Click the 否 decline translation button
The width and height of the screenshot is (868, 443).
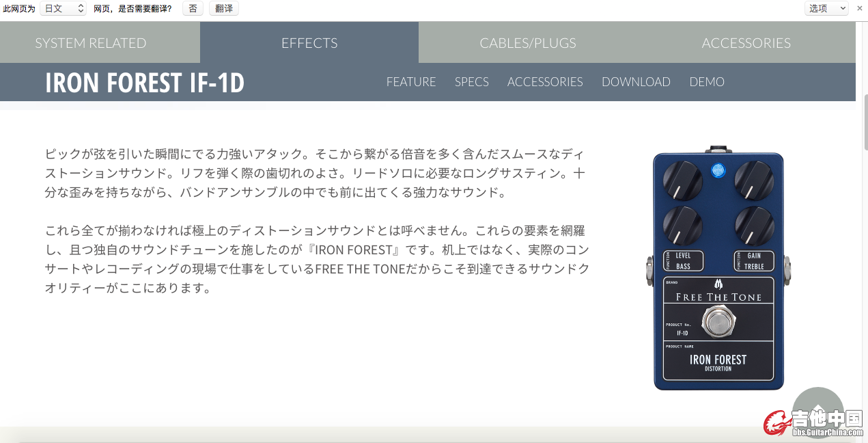click(x=193, y=8)
